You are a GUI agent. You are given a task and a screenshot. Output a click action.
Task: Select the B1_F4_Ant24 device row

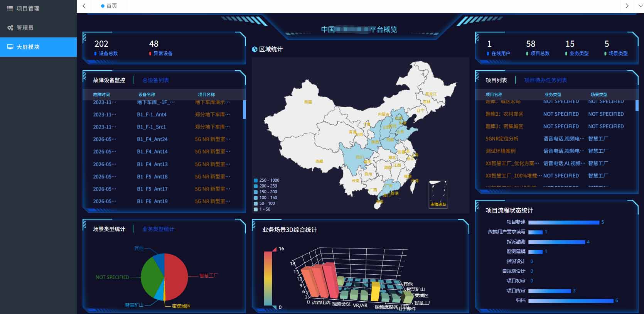click(162, 139)
